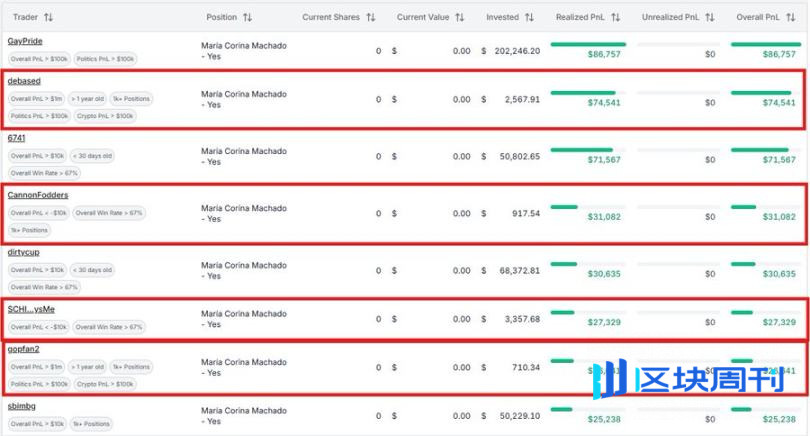
Task: Click the CannonFodders trader name
Action: [38, 194]
